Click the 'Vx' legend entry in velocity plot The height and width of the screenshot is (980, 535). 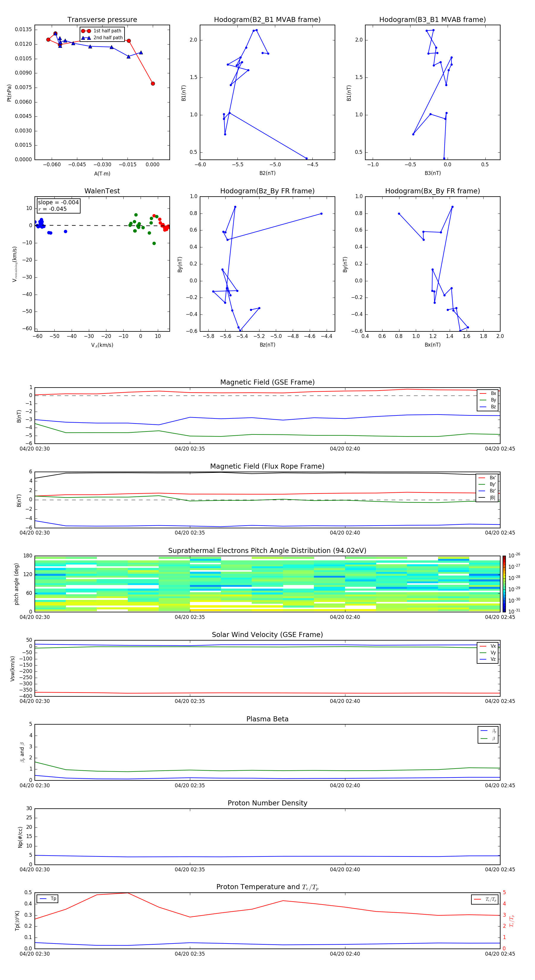click(488, 646)
